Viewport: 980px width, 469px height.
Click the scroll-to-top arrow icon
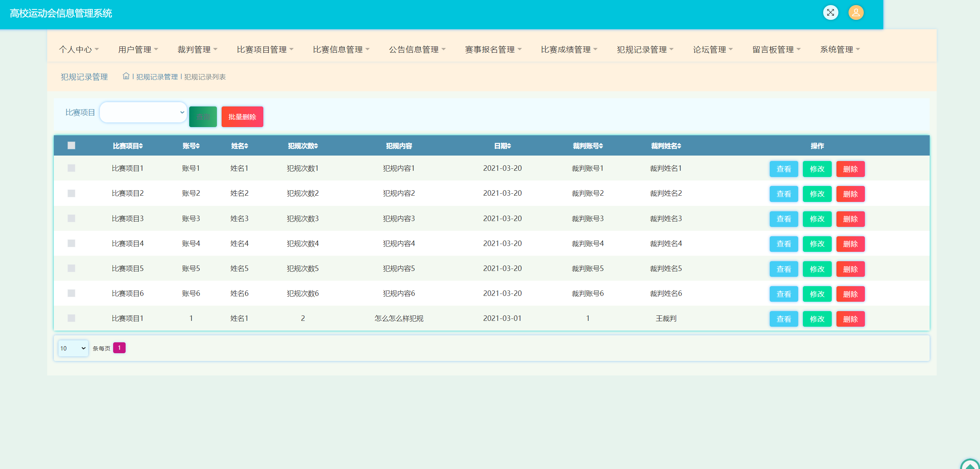(970, 465)
